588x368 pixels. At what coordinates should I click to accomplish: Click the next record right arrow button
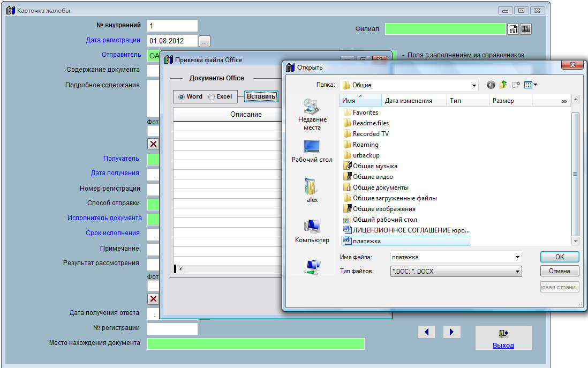coord(451,332)
